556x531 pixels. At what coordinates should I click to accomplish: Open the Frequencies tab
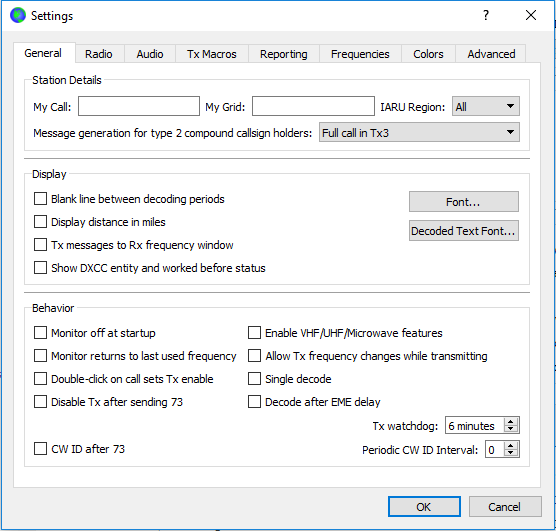(360, 54)
